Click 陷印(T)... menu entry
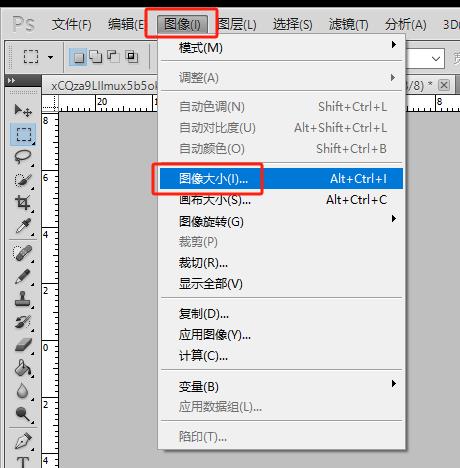This screenshot has height=468, width=460. (282, 436)
